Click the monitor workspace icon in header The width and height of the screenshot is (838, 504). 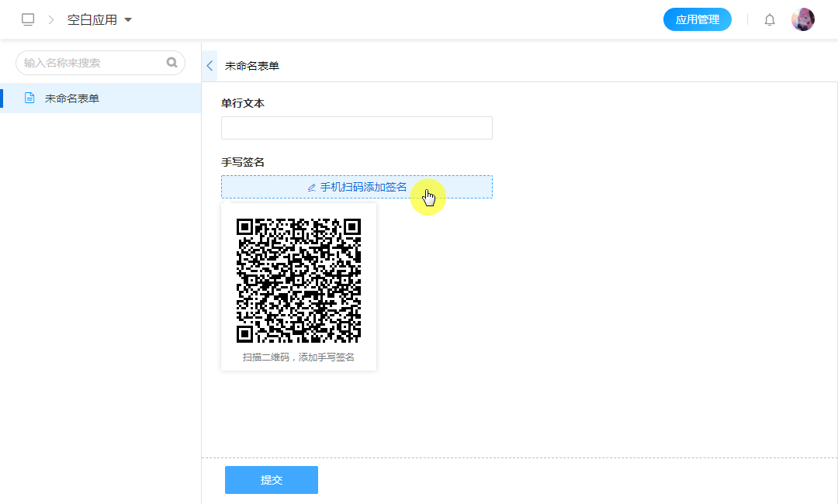tap(28, 19)
